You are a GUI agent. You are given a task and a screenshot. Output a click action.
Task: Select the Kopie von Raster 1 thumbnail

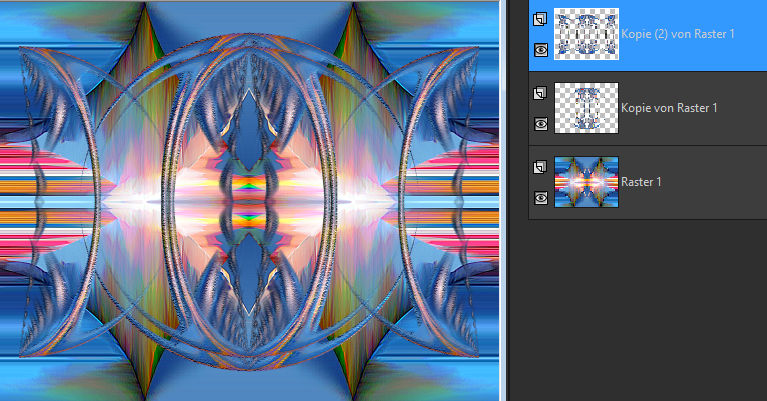click(x=586, y=108)
